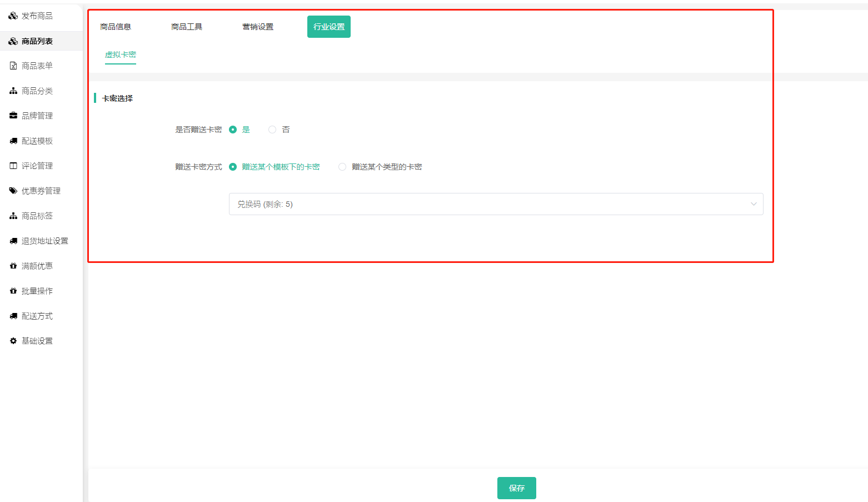Choose 赠送某个类型的卡密 radio option
Image resolution: width=868 pixels, height=502 pixels.
tap(342, 167)
